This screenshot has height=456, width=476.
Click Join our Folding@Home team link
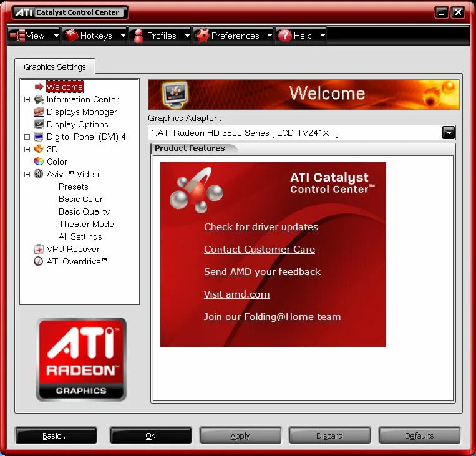tap(272, 317)
